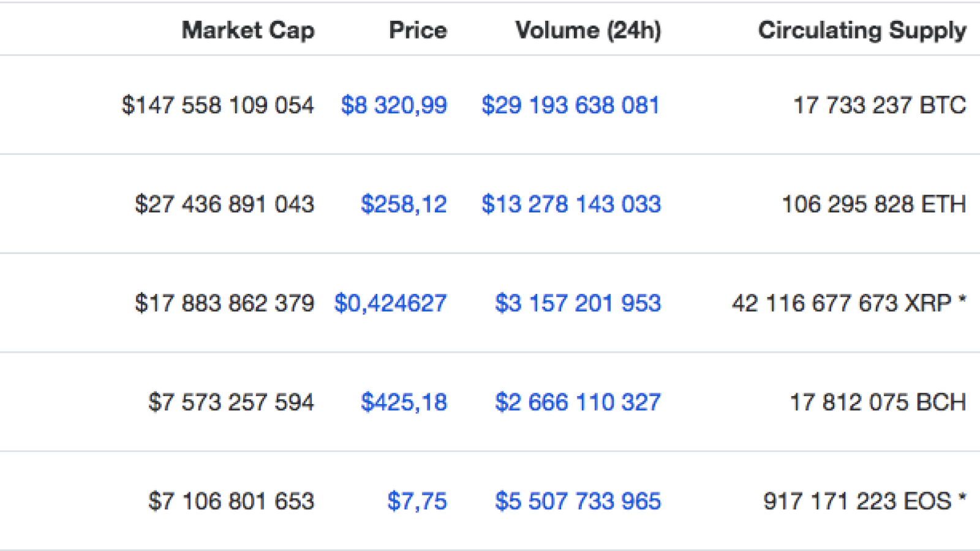Sort by Market Cap column header
Screen dimensions: 980x551
pyautogui.click(x=248, y=31)
